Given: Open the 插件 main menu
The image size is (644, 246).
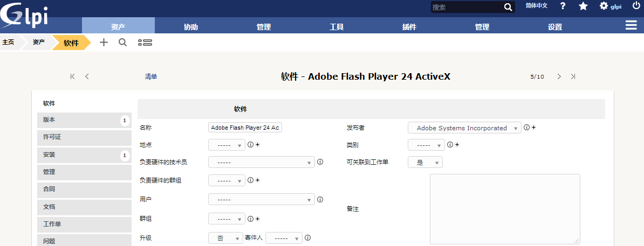Looking at the screenshot, I should point(409,27).
